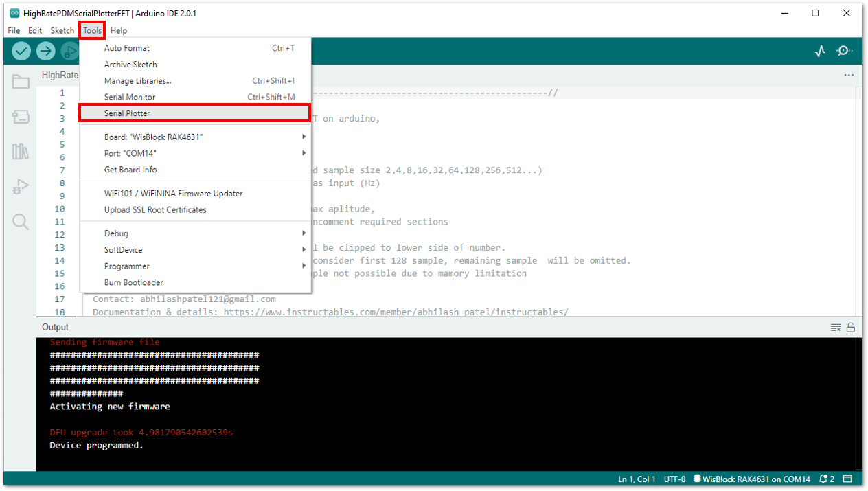868x491 pixels.
Task: Open the Library Manager books icon
Action: pos(21,151)
